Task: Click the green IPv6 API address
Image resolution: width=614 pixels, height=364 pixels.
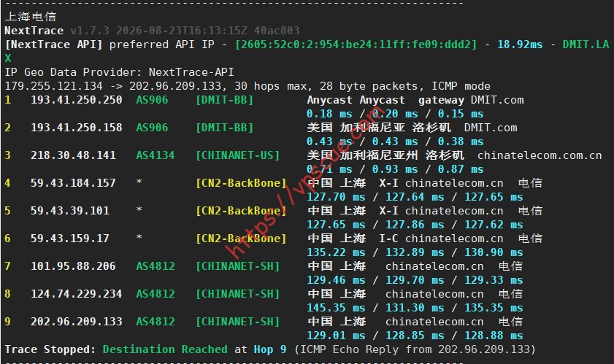Action: coord(356,44)
